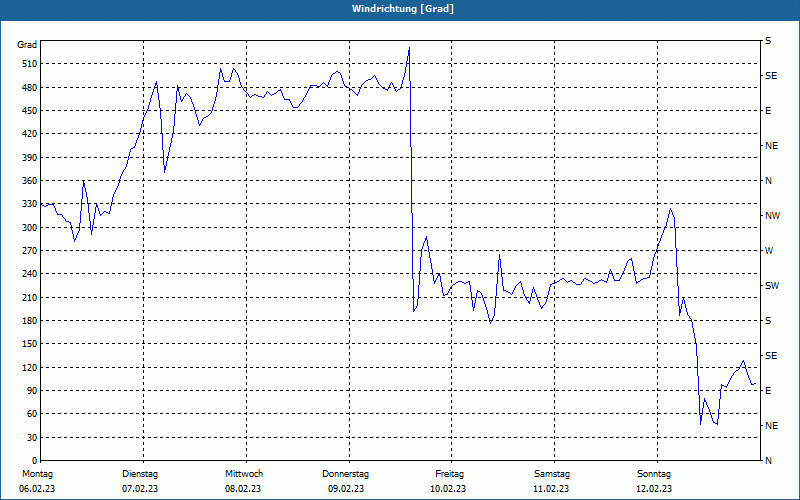The width and height of the screenshot is (800, 500).
Task: Click the NW compass label on the right axis
Action: (772, 216)
